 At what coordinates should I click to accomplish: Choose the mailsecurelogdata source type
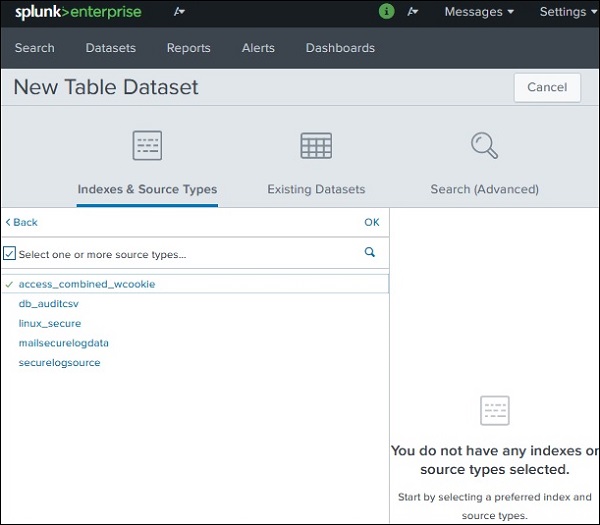tap(64, 343)
